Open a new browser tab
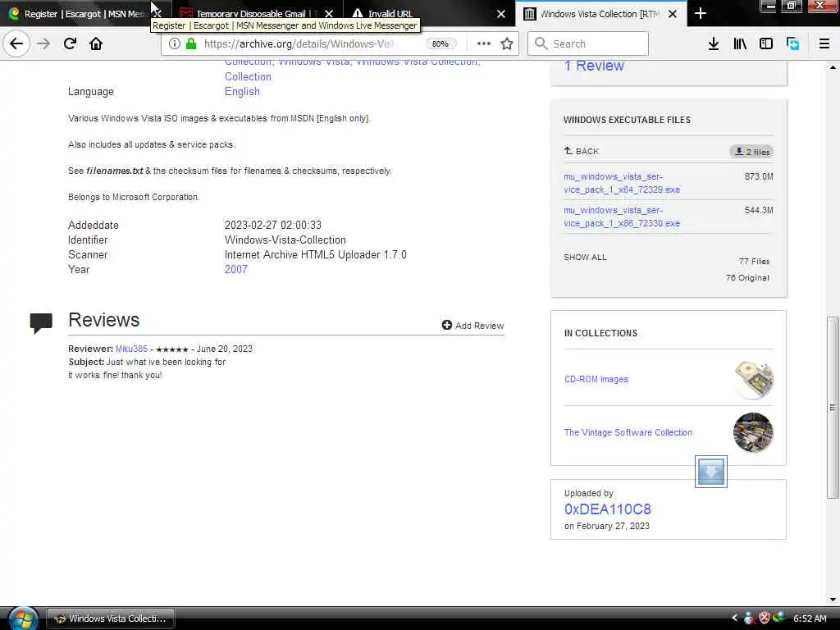Image resolution: width=840 pixels, height=630 pixels. click(x=701, y=14)
